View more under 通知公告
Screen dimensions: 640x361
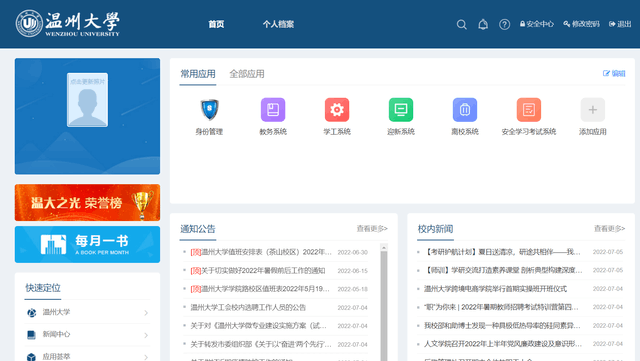coord(372,229)
